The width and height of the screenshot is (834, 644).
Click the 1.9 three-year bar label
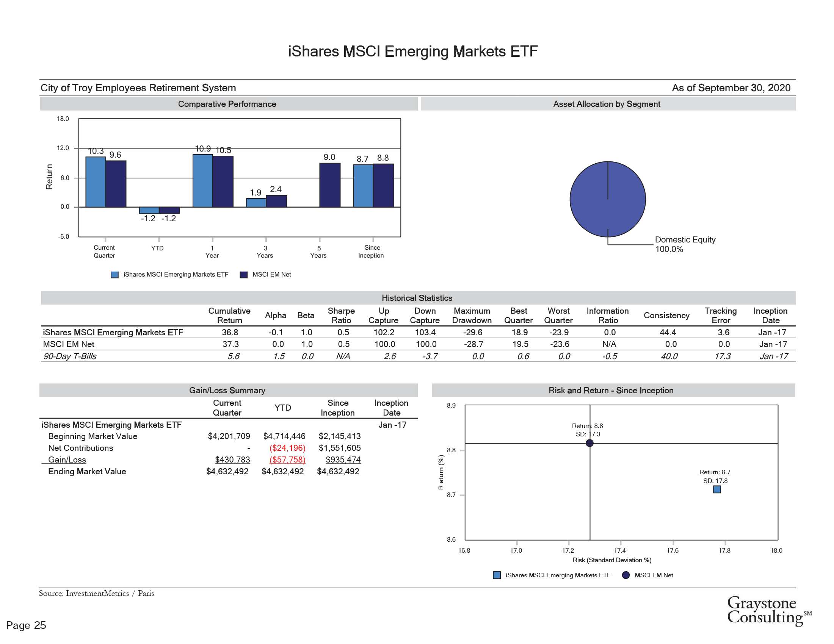pos(256,193)
